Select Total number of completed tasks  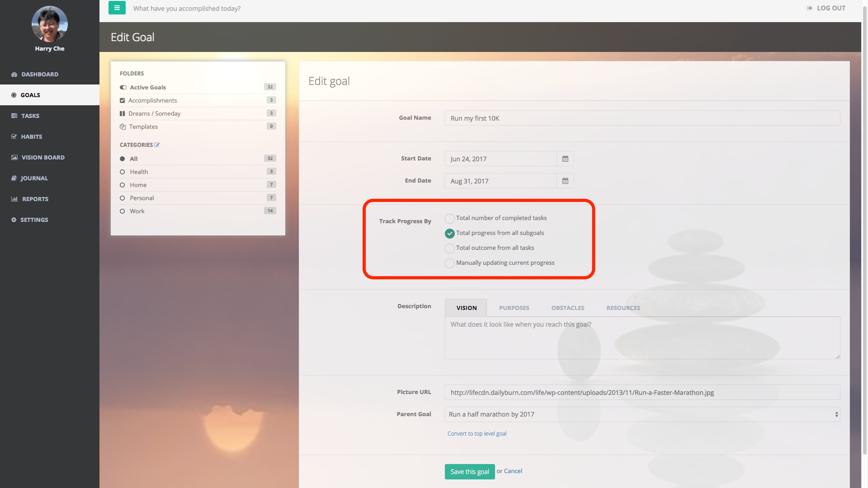point(449,219)
